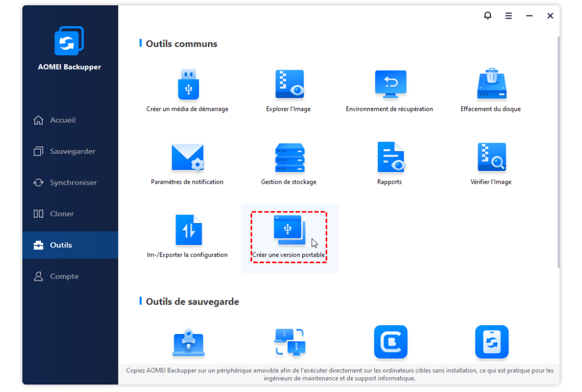Click the phone sync backup tool icon

click(492, 342)
